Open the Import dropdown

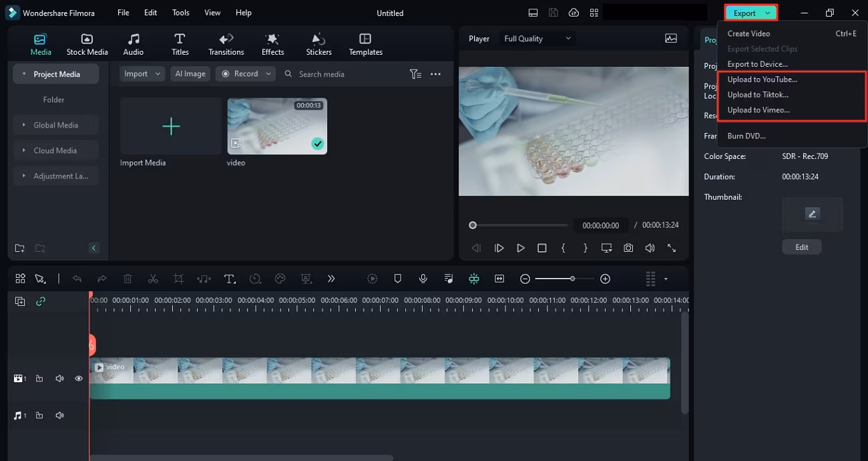click(142, 74)
